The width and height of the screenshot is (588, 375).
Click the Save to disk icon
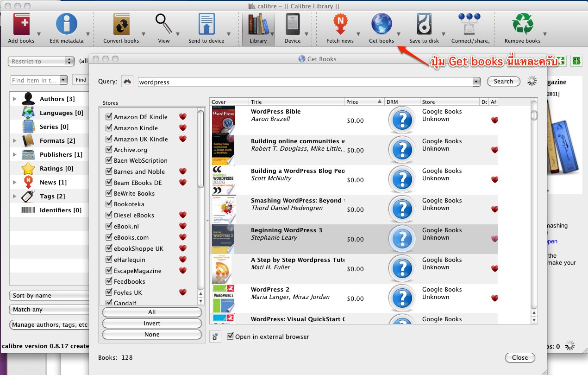[x=424, y=25]
